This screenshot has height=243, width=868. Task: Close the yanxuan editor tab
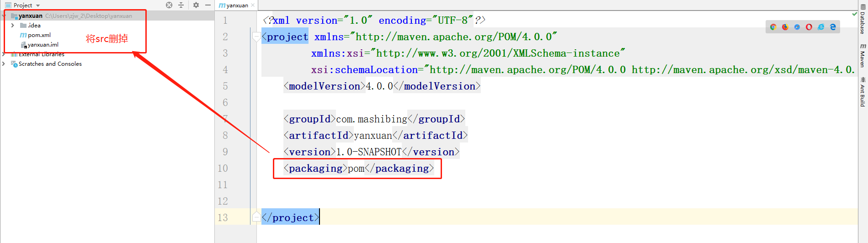253,5
